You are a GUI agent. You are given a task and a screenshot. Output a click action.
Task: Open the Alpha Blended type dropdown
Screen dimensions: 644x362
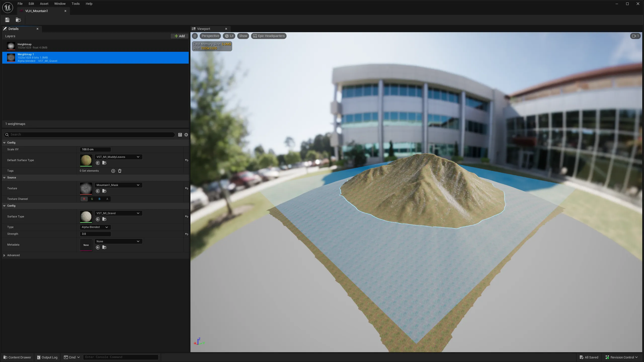click(x=95, y=227)
